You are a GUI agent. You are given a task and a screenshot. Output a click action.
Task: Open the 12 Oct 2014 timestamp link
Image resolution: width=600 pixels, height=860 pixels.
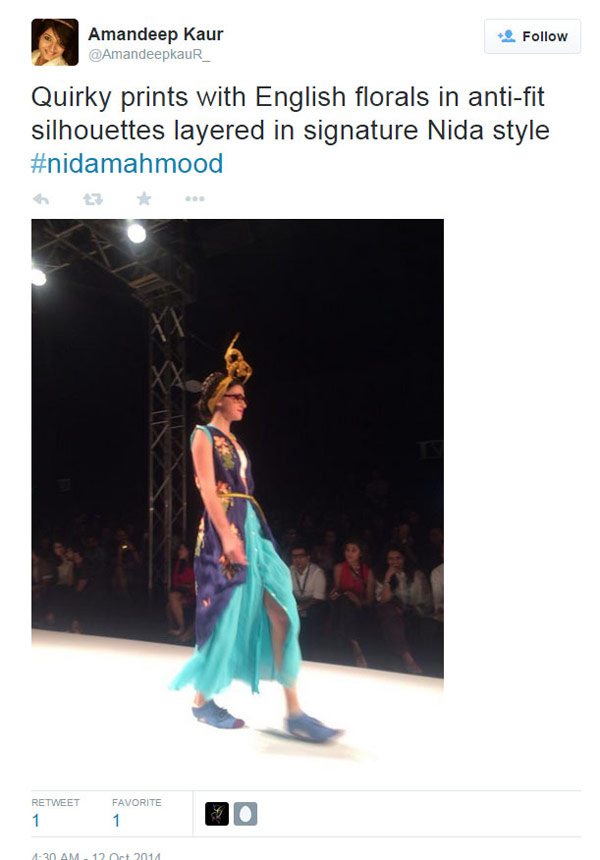click(96, 856)
